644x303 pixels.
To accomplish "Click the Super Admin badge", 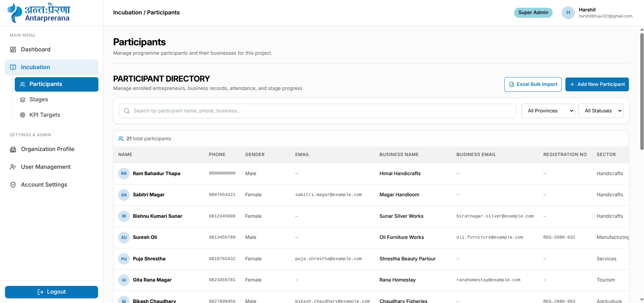I will (x=533, y=13).
